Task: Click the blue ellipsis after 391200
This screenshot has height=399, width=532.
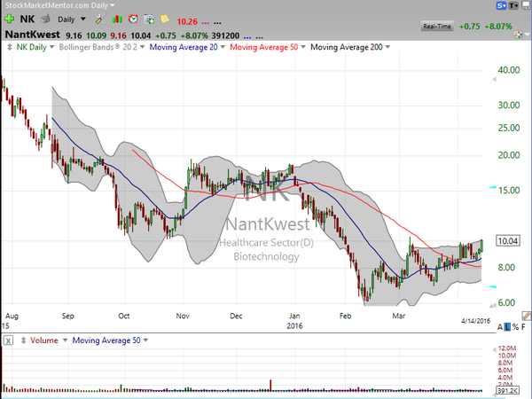Action: coord(247,37)
